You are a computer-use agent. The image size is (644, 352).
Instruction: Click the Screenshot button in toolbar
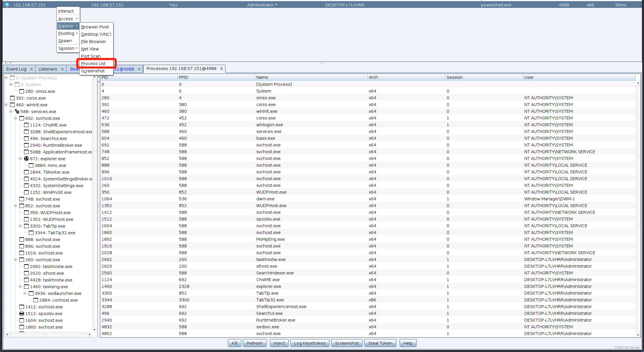pos(347,343)
